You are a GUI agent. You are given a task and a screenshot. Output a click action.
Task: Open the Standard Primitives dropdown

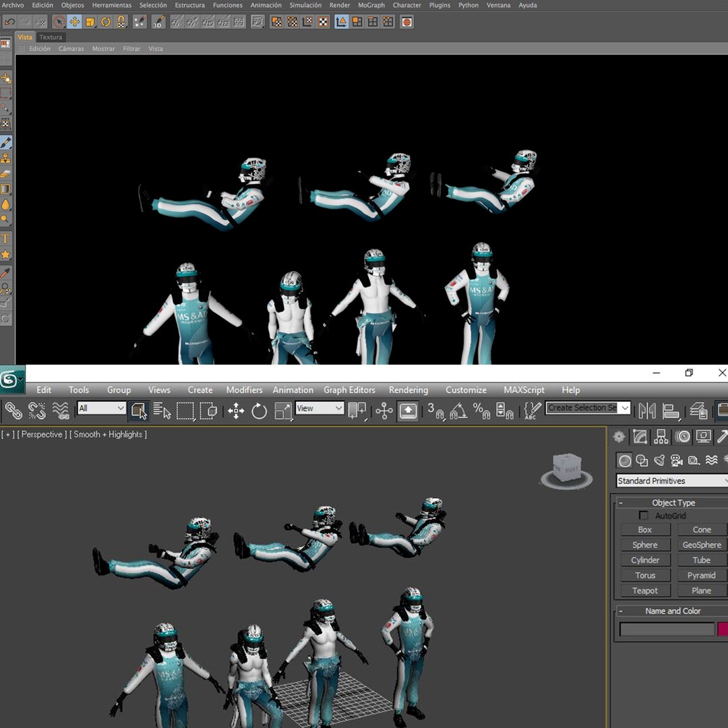pos(672,481)
